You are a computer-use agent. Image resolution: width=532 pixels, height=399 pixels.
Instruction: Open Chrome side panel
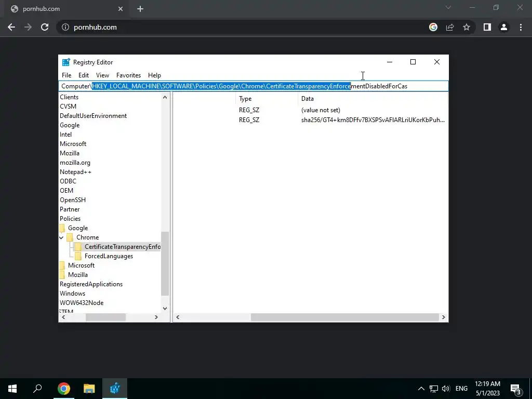[x=487, y=27]
